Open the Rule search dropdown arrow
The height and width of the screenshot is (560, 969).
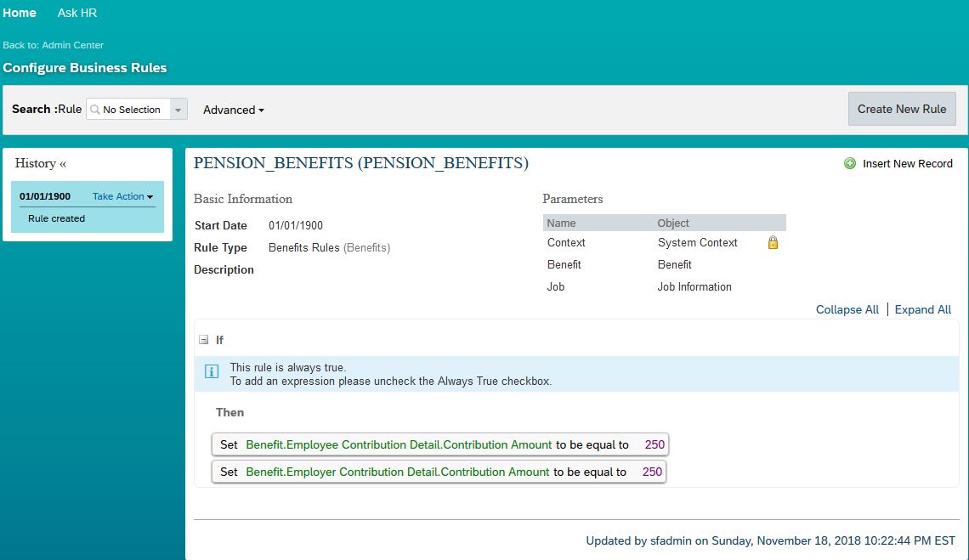178,110
